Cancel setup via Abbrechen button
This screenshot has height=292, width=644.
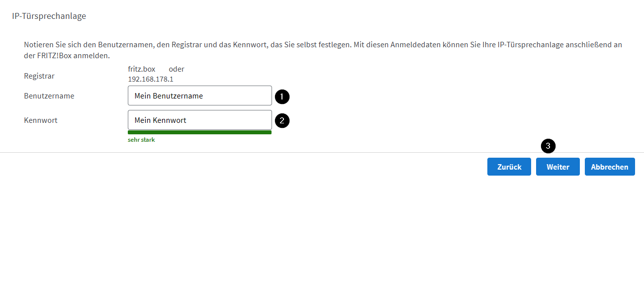[x=609, y=167]
